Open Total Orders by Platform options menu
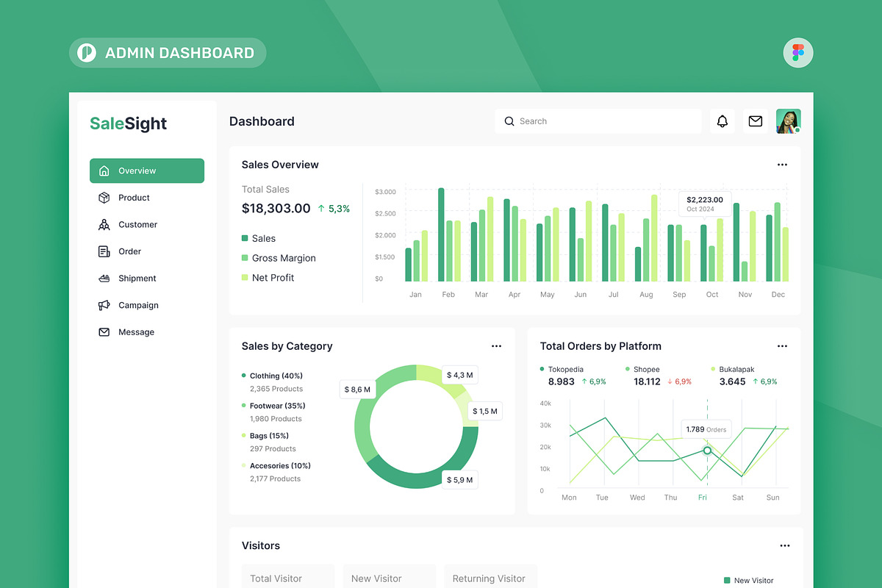This screenshot has width=882, height=588. pos(782,346)
